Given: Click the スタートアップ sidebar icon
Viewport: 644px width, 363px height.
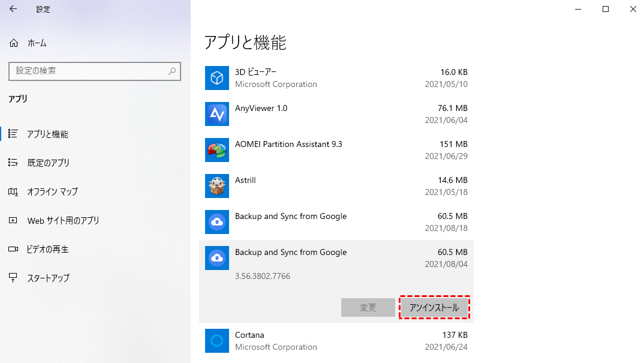Looking at the screenshot, I should coord(13,278).
